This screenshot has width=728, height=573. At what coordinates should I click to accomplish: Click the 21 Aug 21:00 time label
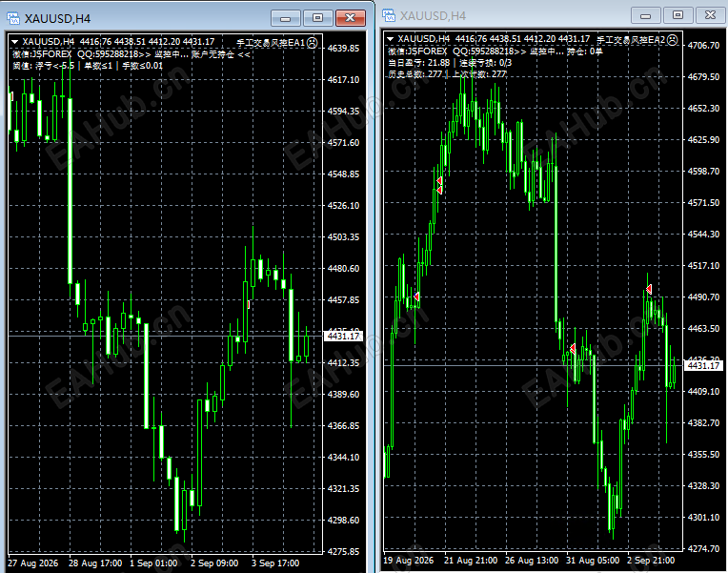tap(471, 561)
